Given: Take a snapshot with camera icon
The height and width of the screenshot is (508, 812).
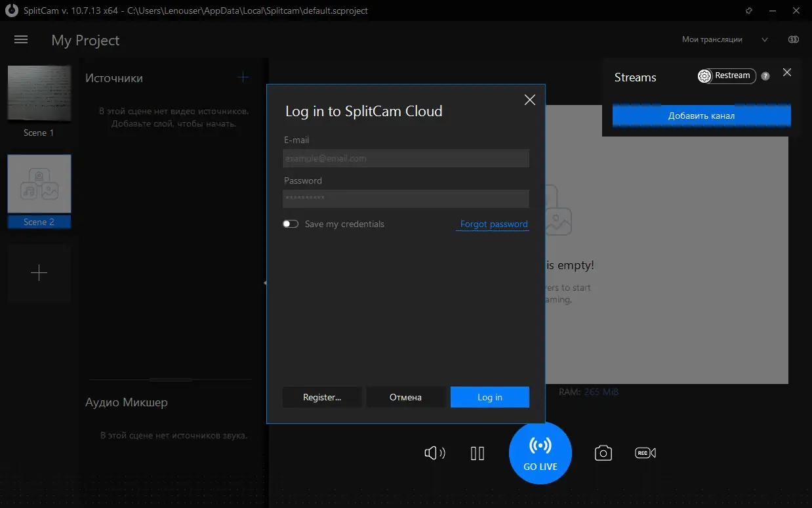Looking at the screenshot, I should pyautogui.click(x=603, y=453).
